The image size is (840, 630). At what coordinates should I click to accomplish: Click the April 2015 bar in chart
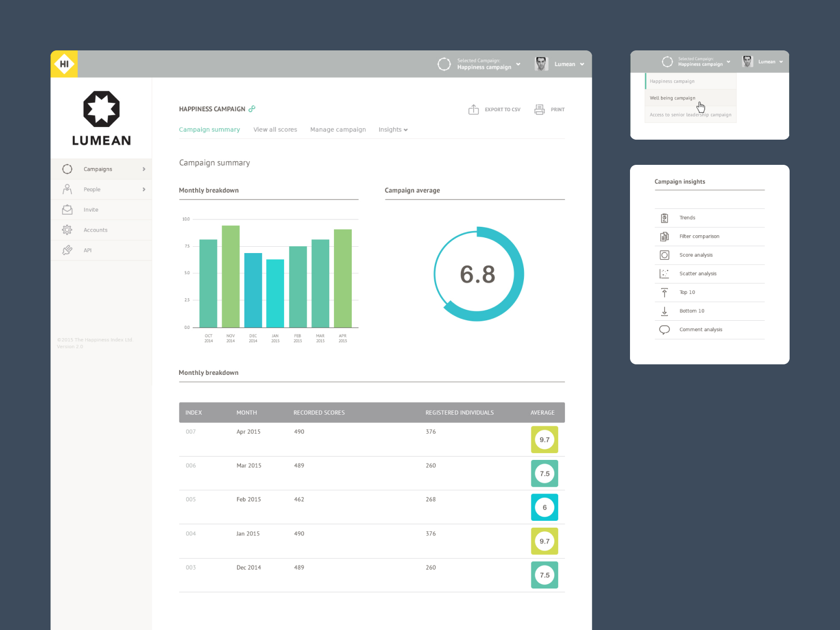coord(343,278)
